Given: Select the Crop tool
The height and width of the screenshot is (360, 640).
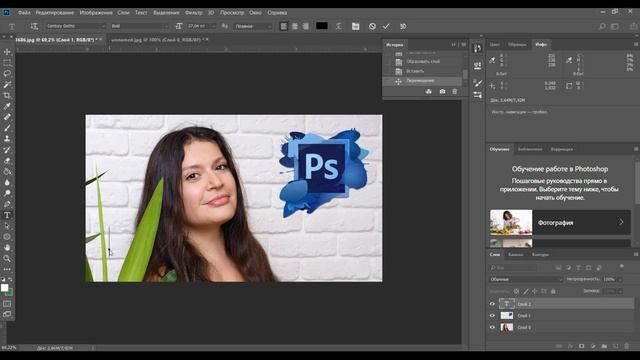Looking at the screenshot, I should point(7,96).
